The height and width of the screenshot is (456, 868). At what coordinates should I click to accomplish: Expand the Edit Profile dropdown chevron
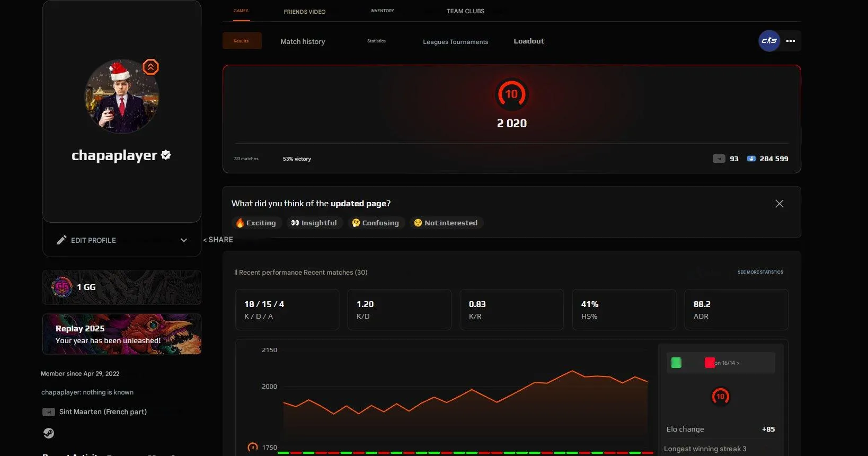[x=184, y=240]
